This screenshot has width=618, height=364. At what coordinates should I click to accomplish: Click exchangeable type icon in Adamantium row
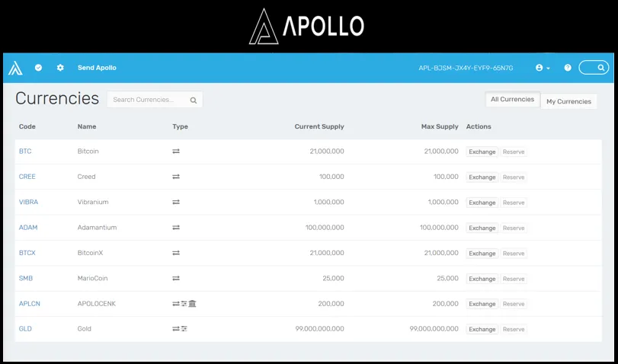[176, 227]
